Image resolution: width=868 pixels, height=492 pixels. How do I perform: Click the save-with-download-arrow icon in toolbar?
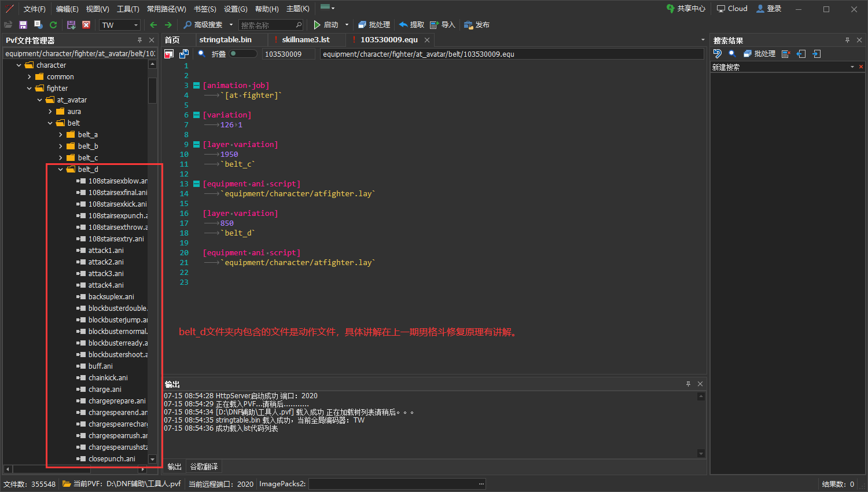click(71, 25)
